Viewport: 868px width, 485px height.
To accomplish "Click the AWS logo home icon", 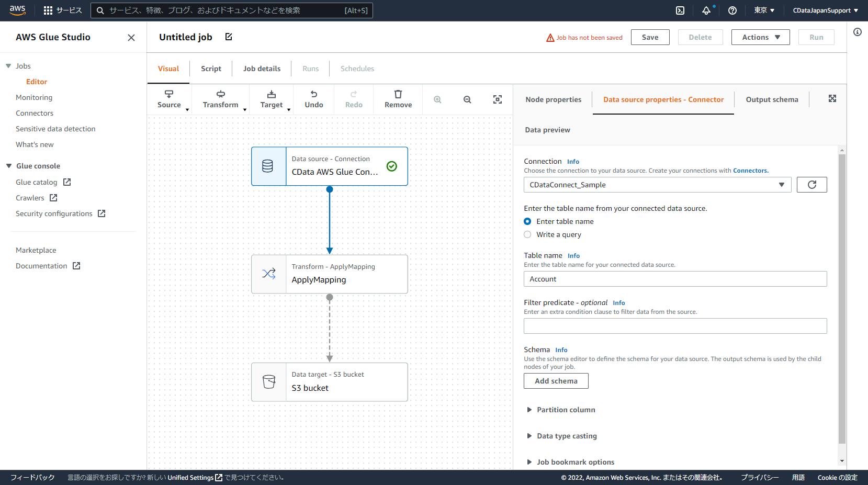I will tap(17, 10).
